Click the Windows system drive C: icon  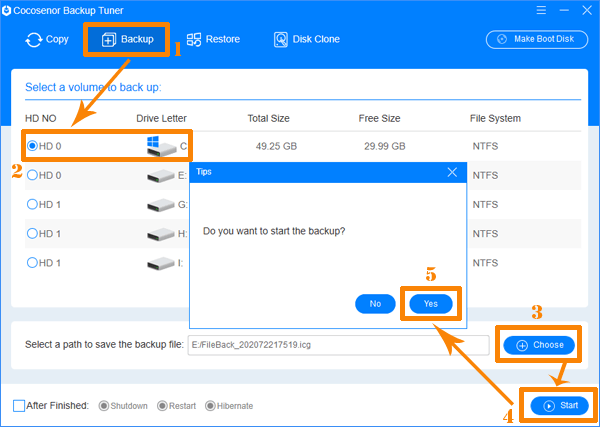tap(161, 147)
